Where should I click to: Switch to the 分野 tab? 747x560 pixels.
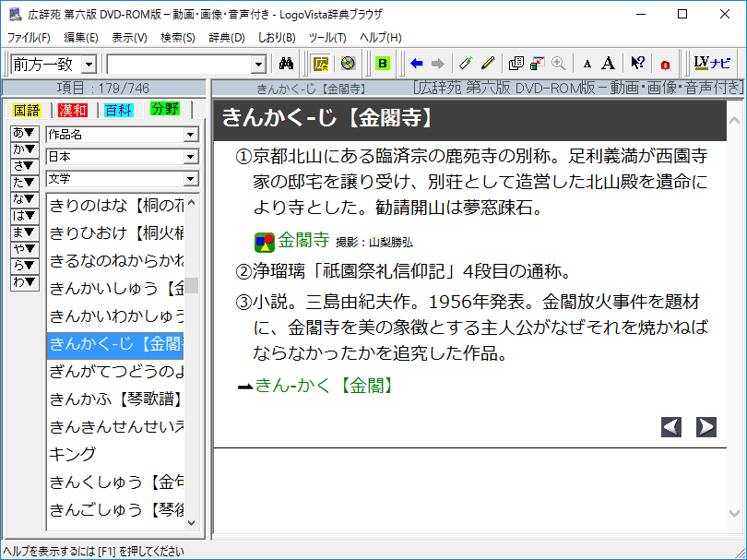click(165, 109)
